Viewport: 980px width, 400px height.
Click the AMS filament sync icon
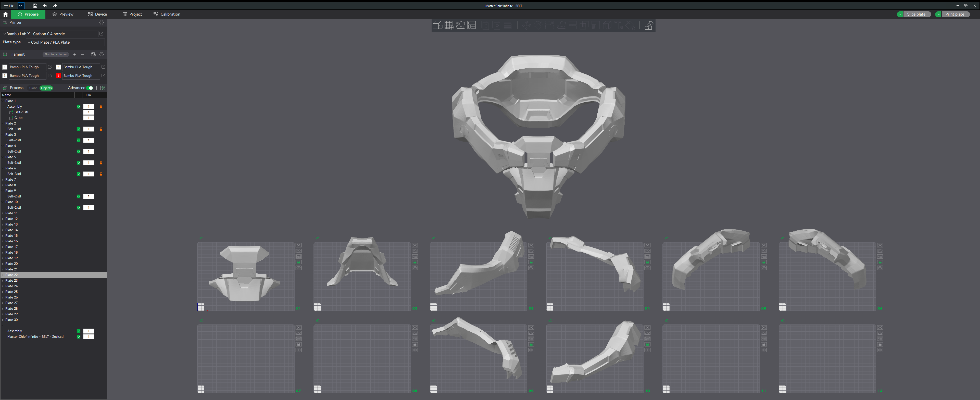[x=93, y=54]
